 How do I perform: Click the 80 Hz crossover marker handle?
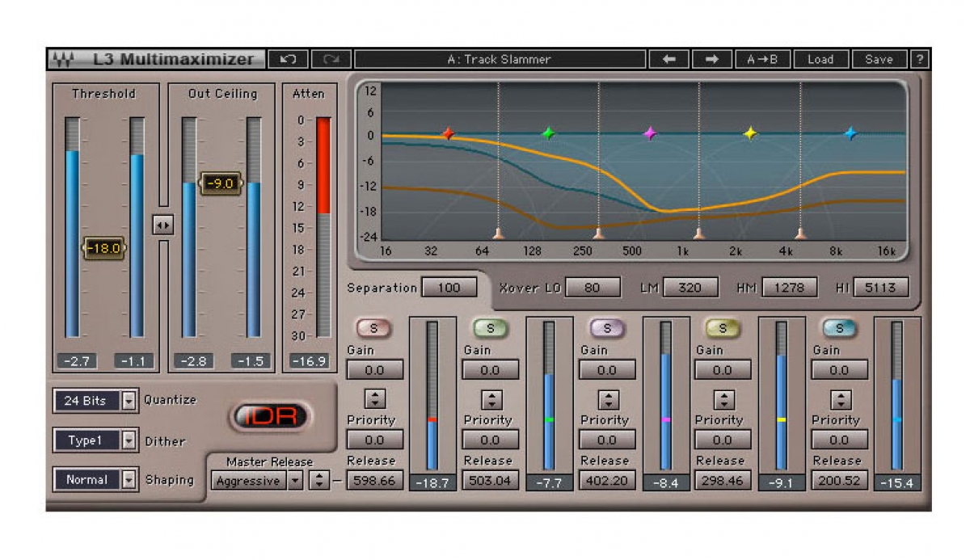click(x=498, y=234)
